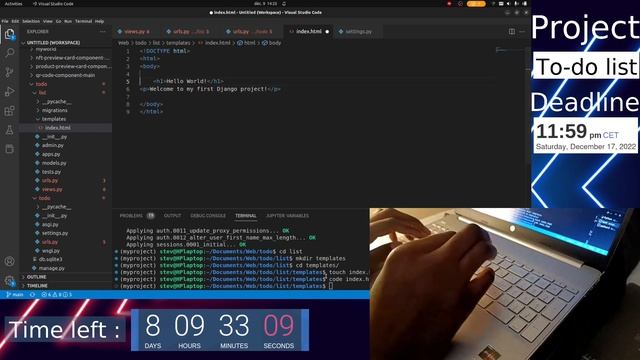Collapse the templates folder
This screenshot has height=360, width=640.
[x=53, y=119]
